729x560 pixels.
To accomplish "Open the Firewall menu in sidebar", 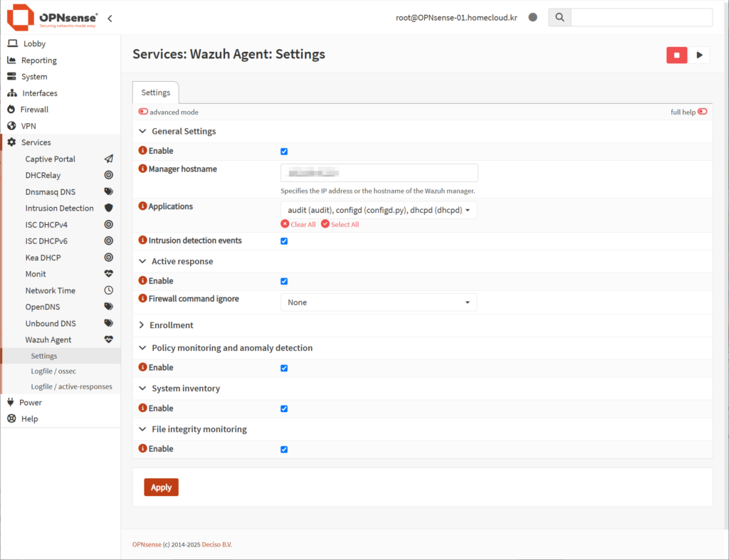I will click(34, 110).
